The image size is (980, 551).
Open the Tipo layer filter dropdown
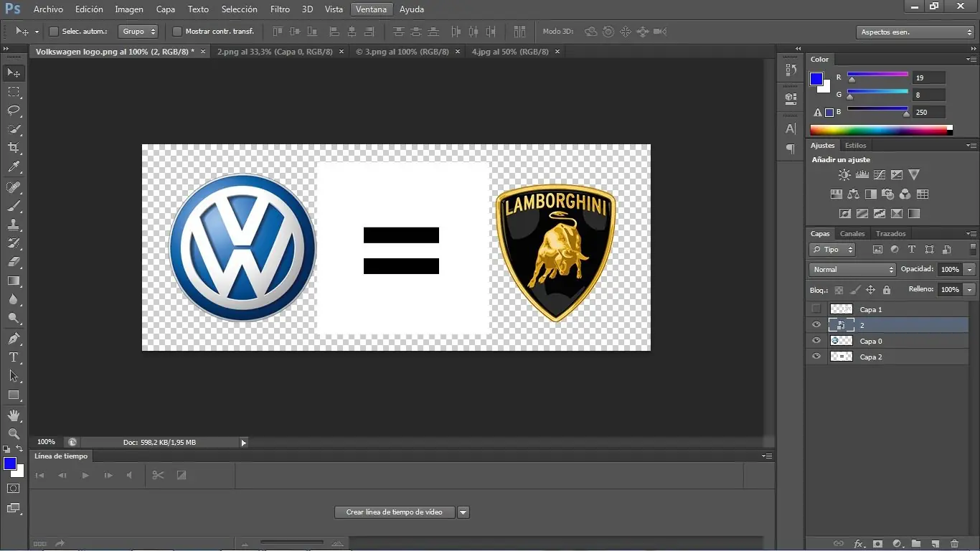click(x=832, y=250)
